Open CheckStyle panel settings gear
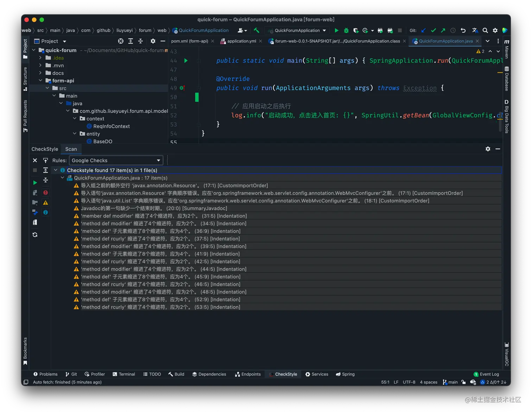This screenshot has width=532, height=414. [x=488, y=149]
